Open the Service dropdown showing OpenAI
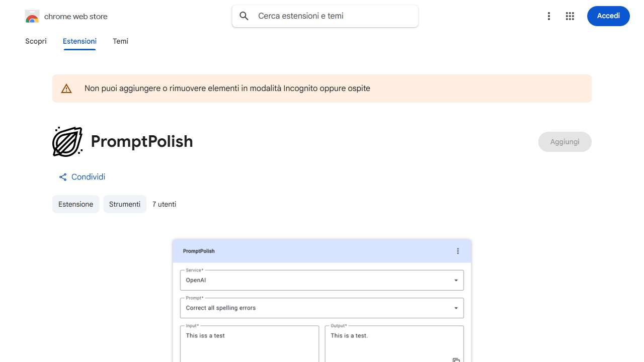This screenshot has height=362, width=644. tap(321, 280)
